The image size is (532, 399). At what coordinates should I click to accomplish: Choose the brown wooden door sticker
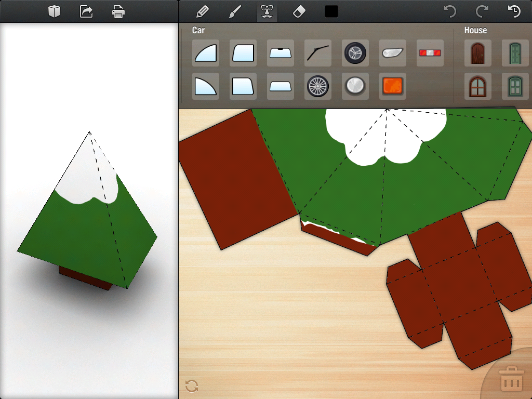pyautogui.click(x=478, y=53)
